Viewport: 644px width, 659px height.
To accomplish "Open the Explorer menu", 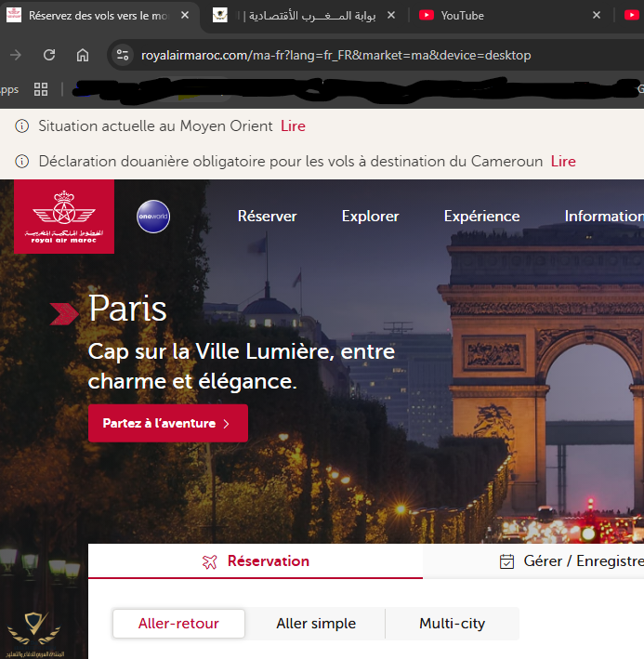I will (x=370, y=216).
